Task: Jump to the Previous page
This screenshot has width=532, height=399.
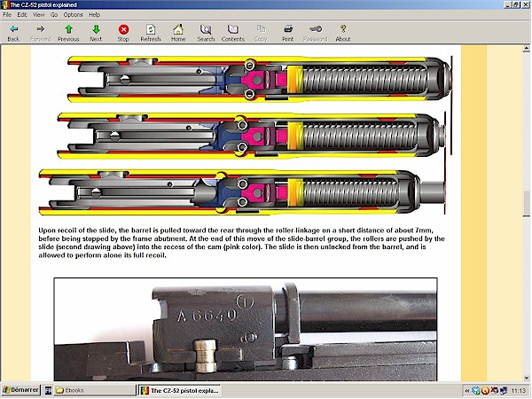Action: 68,33
